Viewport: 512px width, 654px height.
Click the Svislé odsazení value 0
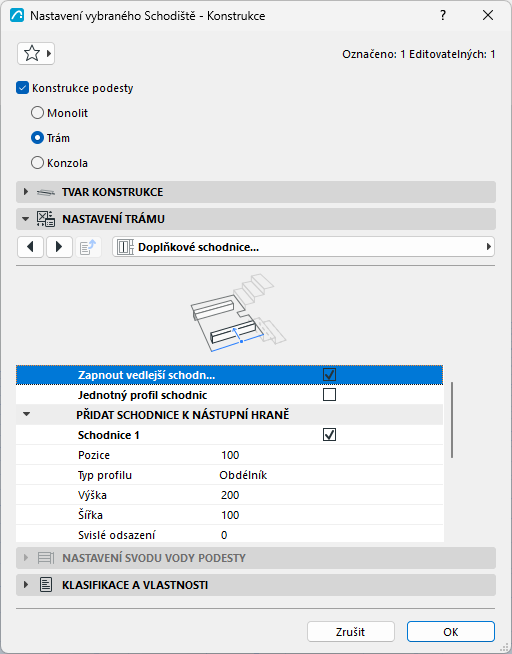(x=224, y=535)
